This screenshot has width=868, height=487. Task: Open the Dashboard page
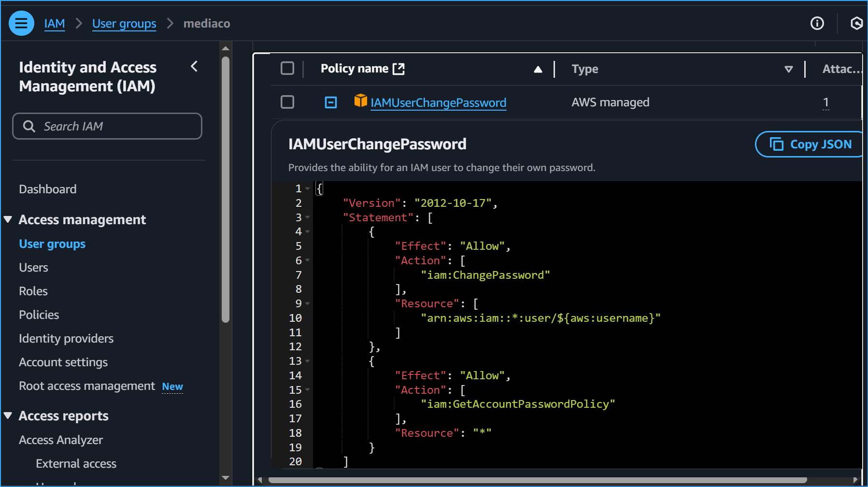[47, 189]
